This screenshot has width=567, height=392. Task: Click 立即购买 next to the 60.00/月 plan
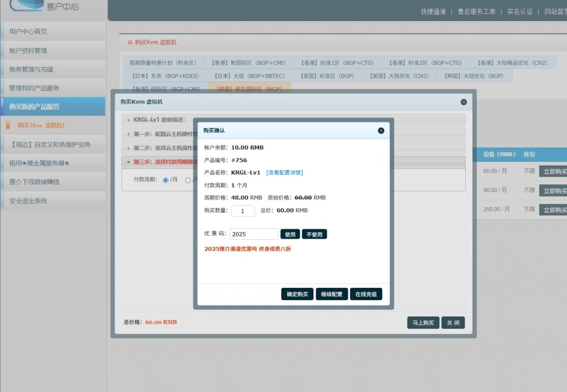[556, 172]
